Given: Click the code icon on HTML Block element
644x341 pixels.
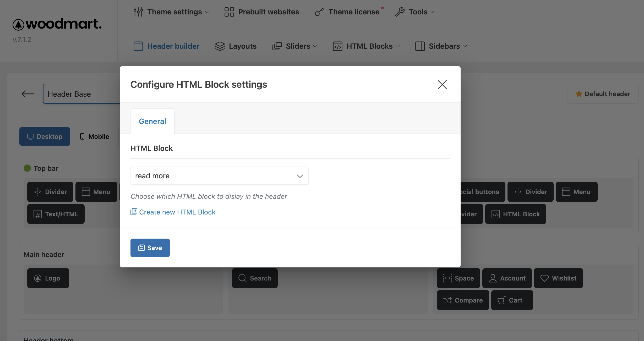Looking at the screenshot, I should [495, 214].
